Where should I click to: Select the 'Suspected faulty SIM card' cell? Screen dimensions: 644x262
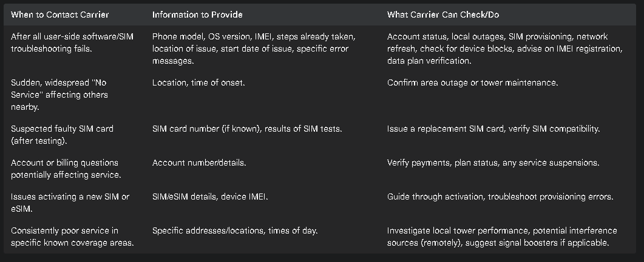click(x=62, y=135)
